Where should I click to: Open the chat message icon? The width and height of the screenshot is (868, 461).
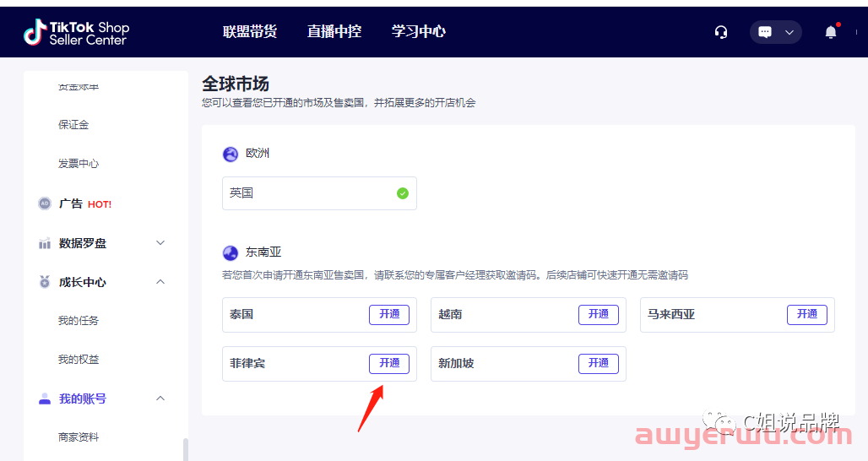(x=765, y=32)
